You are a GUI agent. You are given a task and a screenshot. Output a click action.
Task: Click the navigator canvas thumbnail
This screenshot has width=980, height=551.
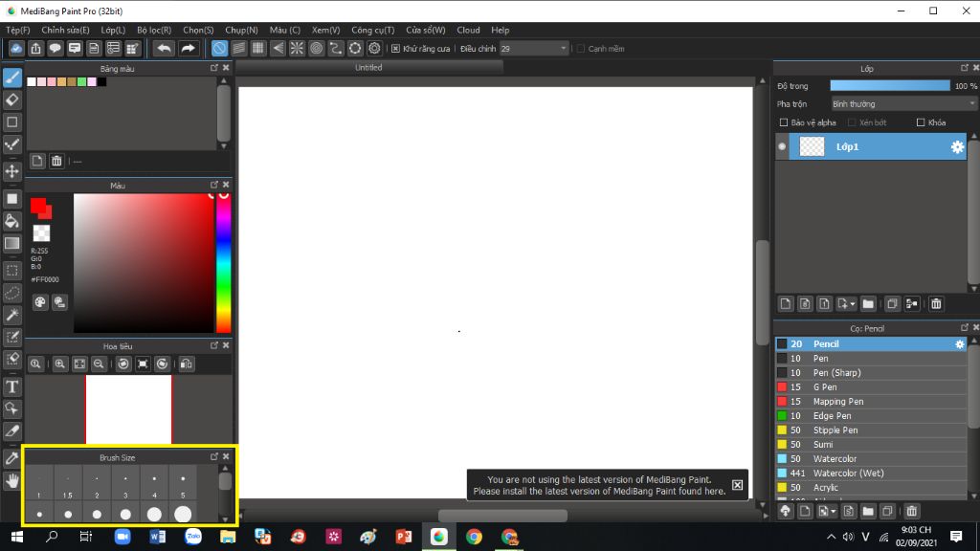tap(129, 409)
